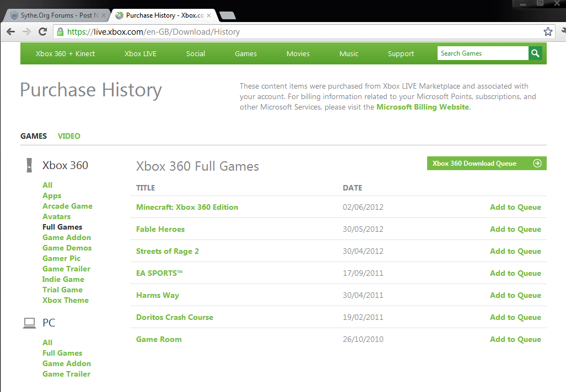
Task: Open the Games navigation menu
Action: 246,54
